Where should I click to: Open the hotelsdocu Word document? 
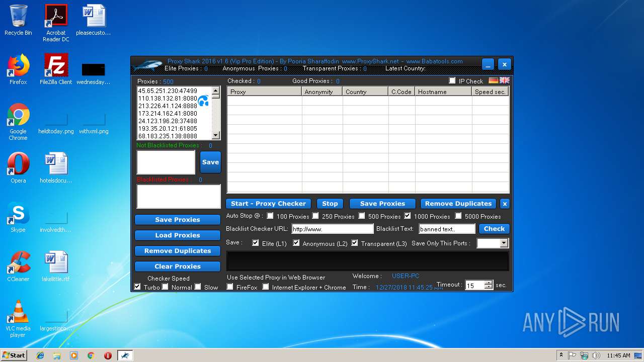coord(56,168)
